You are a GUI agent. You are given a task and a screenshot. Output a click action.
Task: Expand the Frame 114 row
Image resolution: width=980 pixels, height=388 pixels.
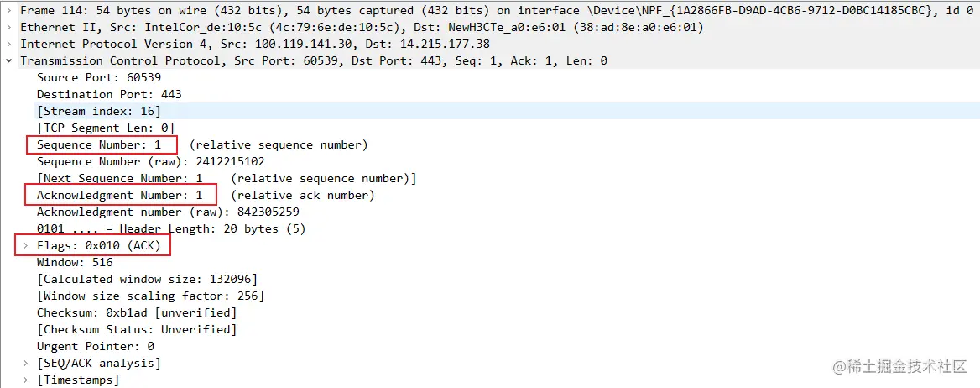pyautogui.click(x=9, y=10)
